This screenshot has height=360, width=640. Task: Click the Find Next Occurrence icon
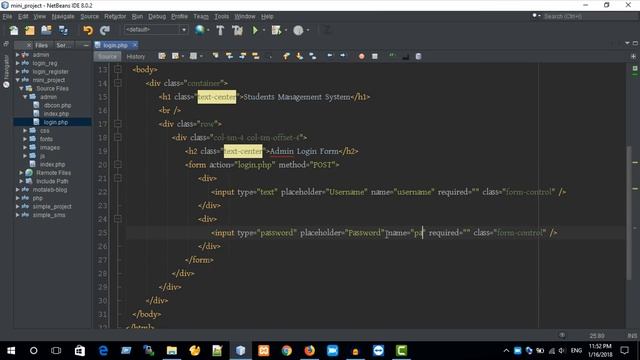point(242,56)
